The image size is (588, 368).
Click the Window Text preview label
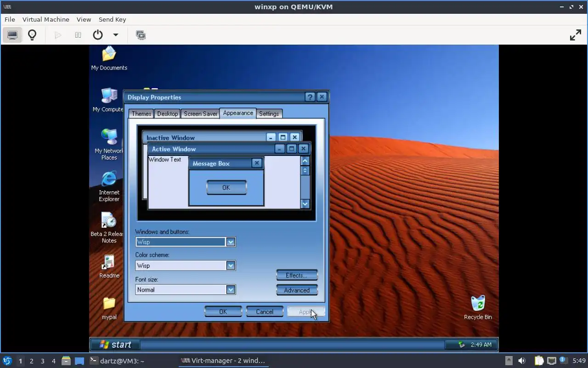(x=165, y=160)
